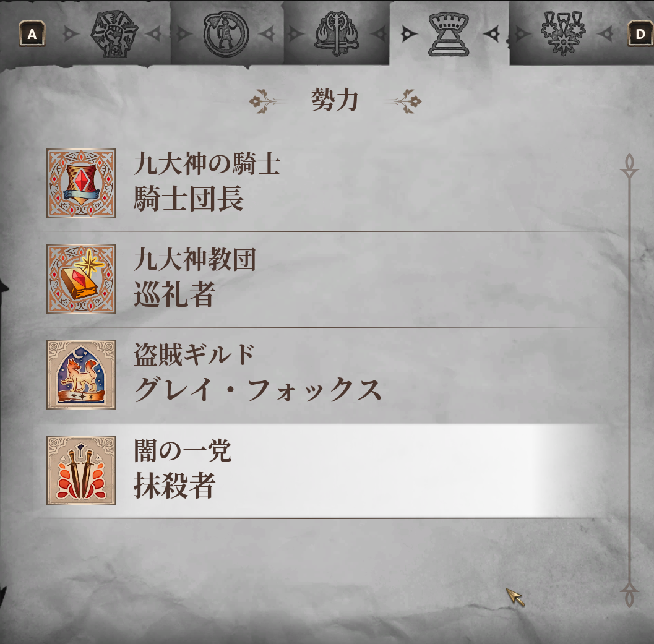Select the highlighted 闇の一党 抹殺者 entry
654x644 pixels.
325,471
